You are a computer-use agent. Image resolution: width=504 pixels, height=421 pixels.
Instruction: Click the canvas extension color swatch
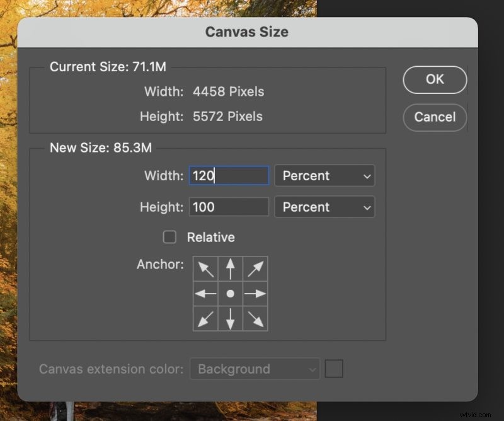point(334,369)
